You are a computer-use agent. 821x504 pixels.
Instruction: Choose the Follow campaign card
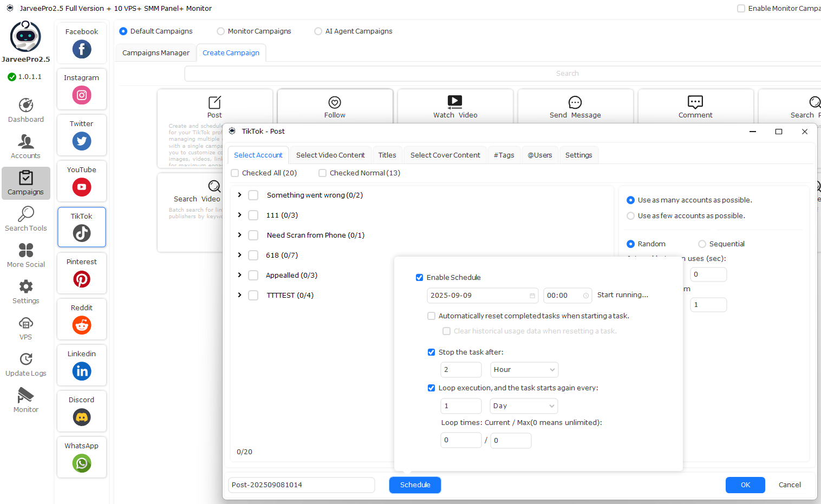click(x=335, y=107)
